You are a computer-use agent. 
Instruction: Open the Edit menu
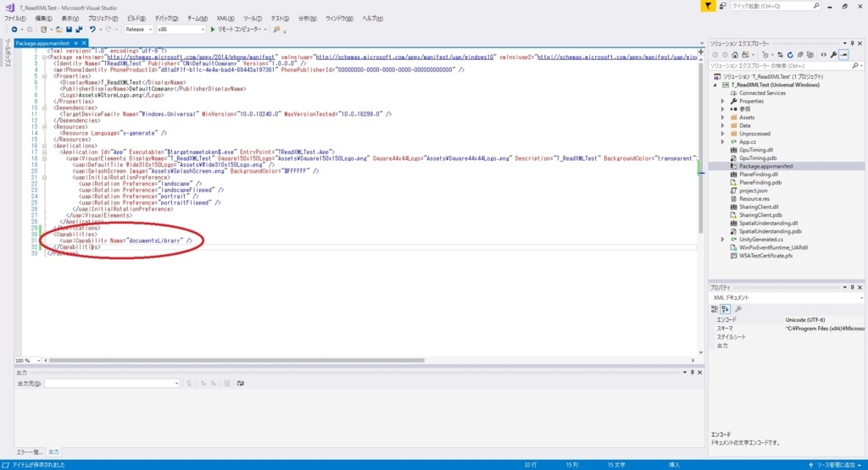coord(44,19)
